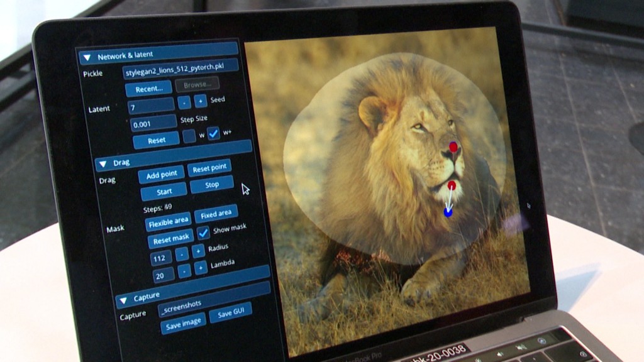
Task: Click the Save GUI button
Action: coord(230,313)
